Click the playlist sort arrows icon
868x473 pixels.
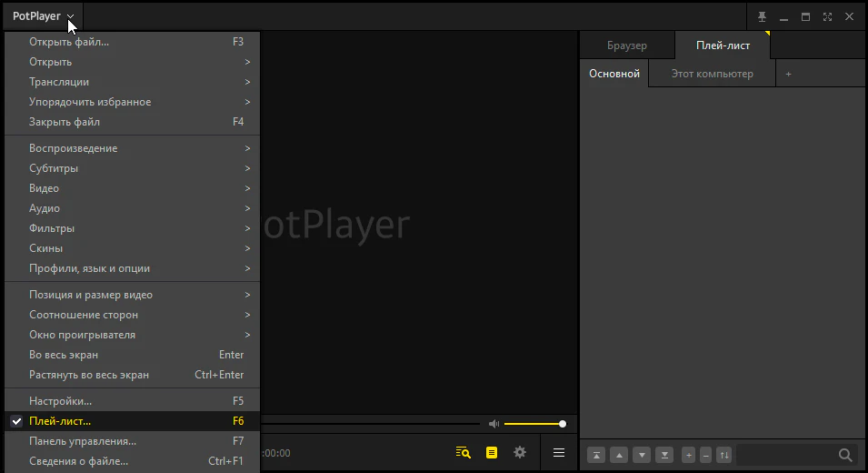coord(723,455)
